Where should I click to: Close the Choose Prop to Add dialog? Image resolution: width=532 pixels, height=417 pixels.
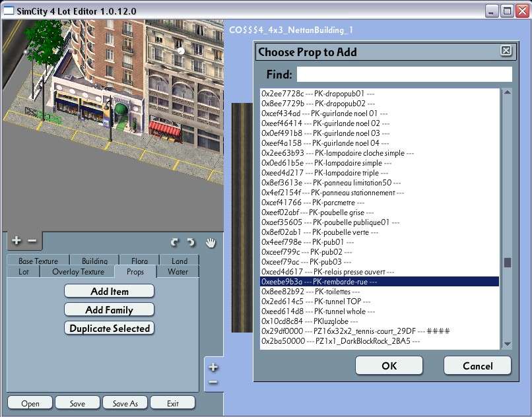[506, 51]
